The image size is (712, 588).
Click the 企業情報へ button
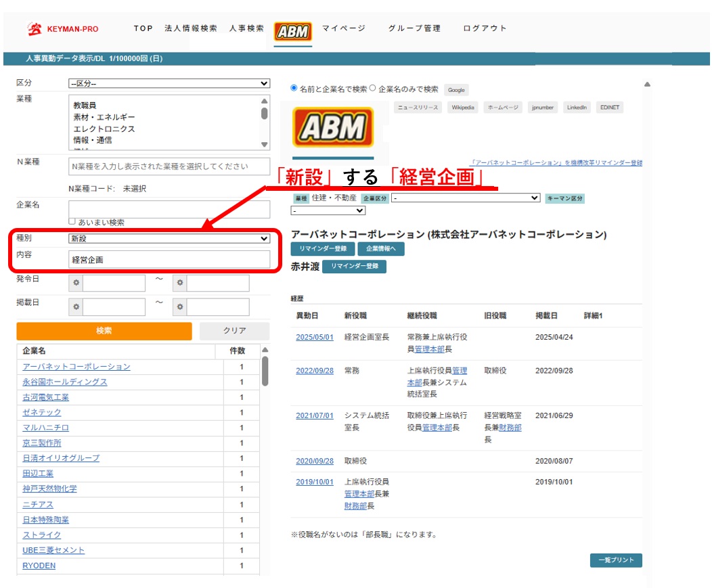380,248
